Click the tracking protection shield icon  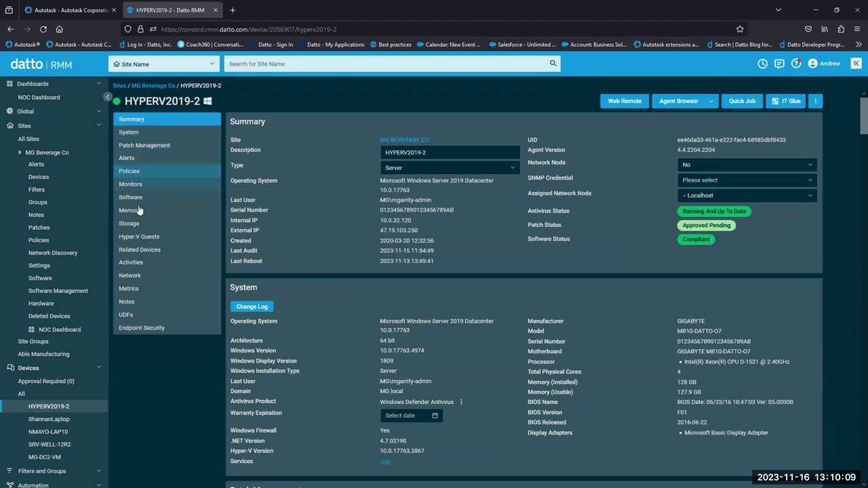[128, 29]
